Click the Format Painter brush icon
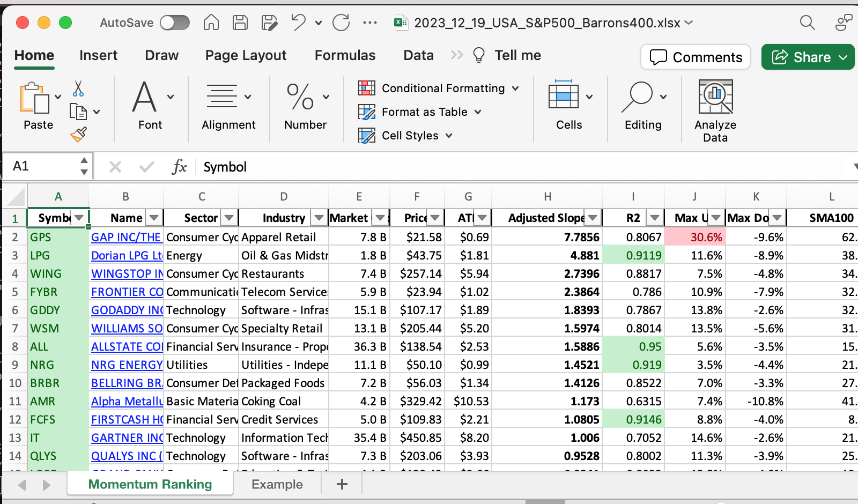 click(x=78, y=134)
